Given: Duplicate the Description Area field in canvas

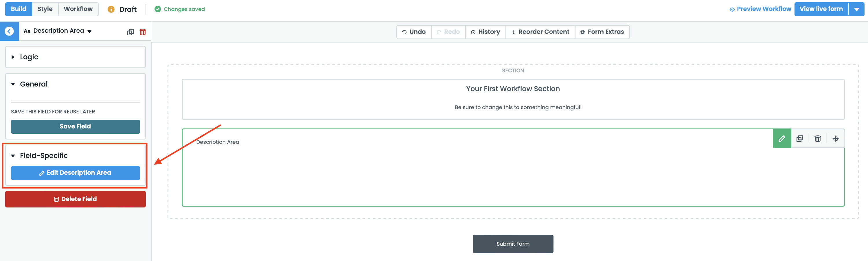Looking at the screenshot, I should (x=800, y=138).
